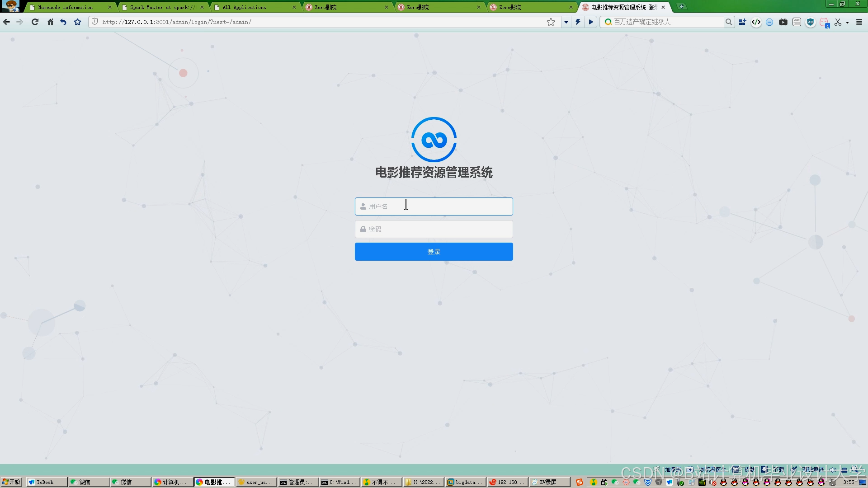Image resolution: width=868 pixels, height=488 pixels.
Task: Switch to the All Applications tab
Action: [x=244, y=7]
